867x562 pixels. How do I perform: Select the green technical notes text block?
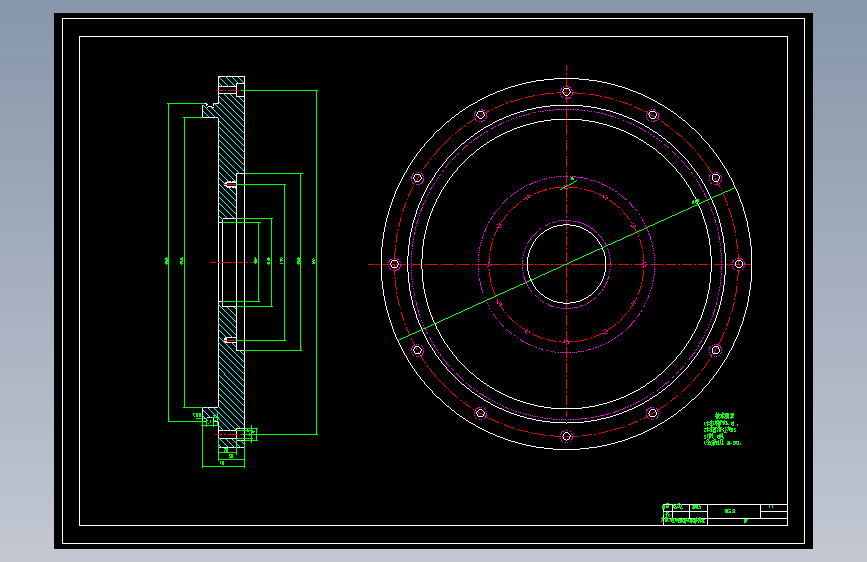[x=722, y=429]
